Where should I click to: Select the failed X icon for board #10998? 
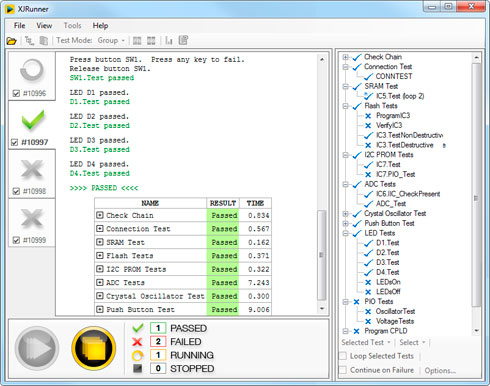[x=32, y=169]
